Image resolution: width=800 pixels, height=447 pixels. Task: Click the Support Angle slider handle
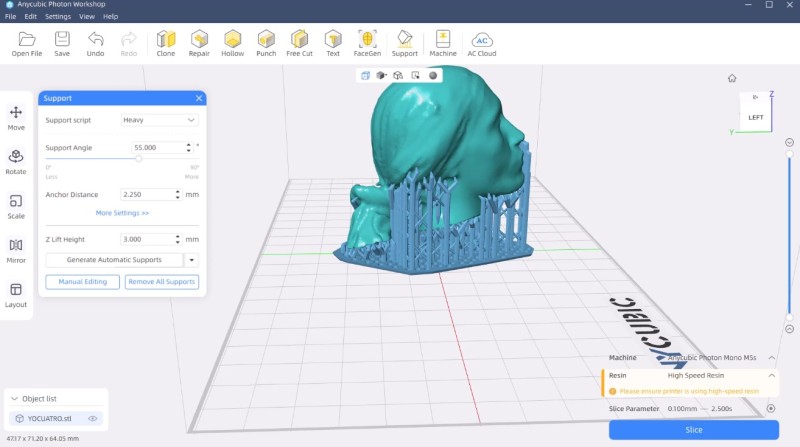[x=138, y=159]
